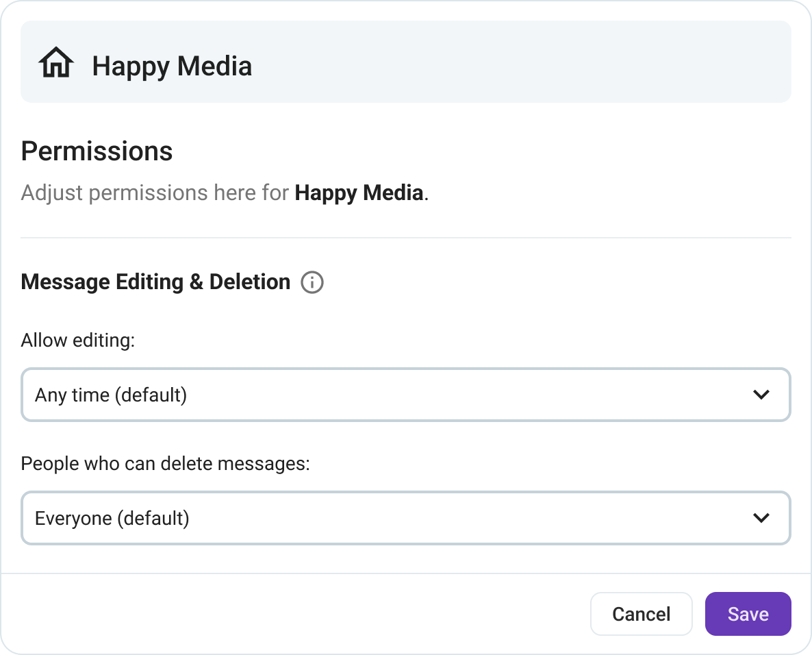Click the Message Editing & Deletion title
The image size is (812, 655).
[155, 282]
